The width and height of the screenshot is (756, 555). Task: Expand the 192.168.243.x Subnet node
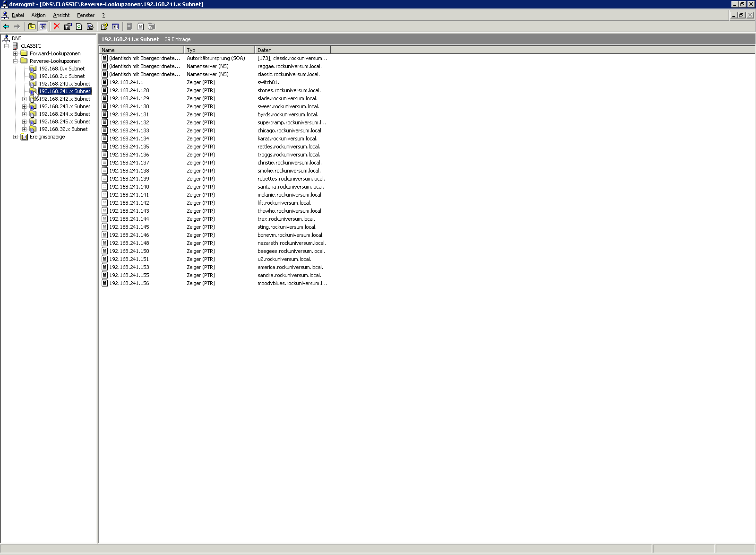[x=25, y=106]
